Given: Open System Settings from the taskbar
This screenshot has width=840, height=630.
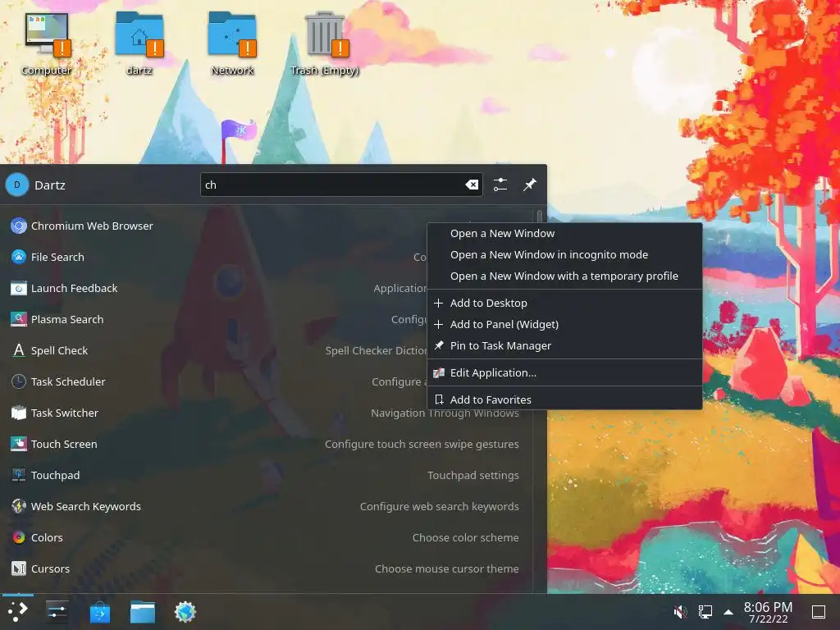Looking at the screenshot, I should [x=57, y=612].
